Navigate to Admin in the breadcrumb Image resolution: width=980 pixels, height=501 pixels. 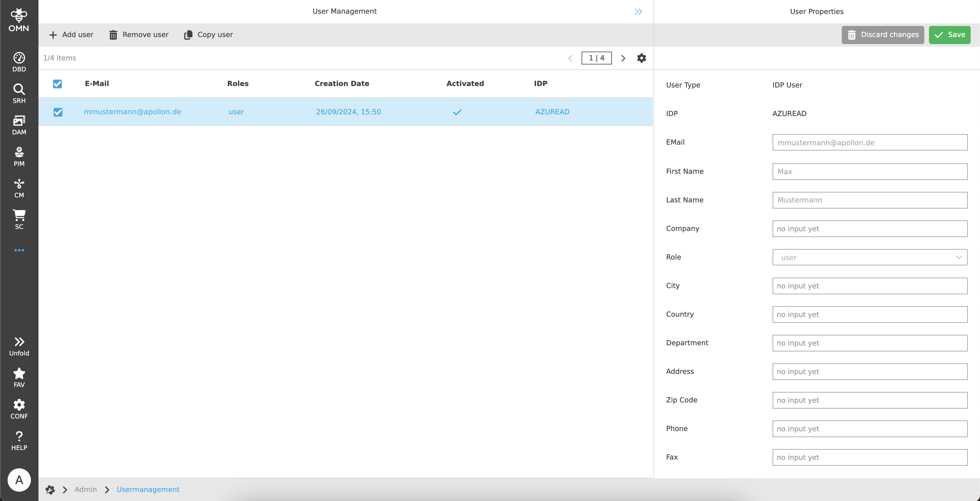(85, 490)
